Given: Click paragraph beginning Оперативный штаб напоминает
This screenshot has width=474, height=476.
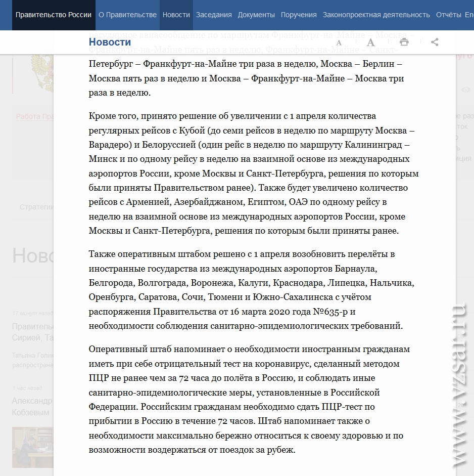Looking at the screenshot, I should click(249, 400).
